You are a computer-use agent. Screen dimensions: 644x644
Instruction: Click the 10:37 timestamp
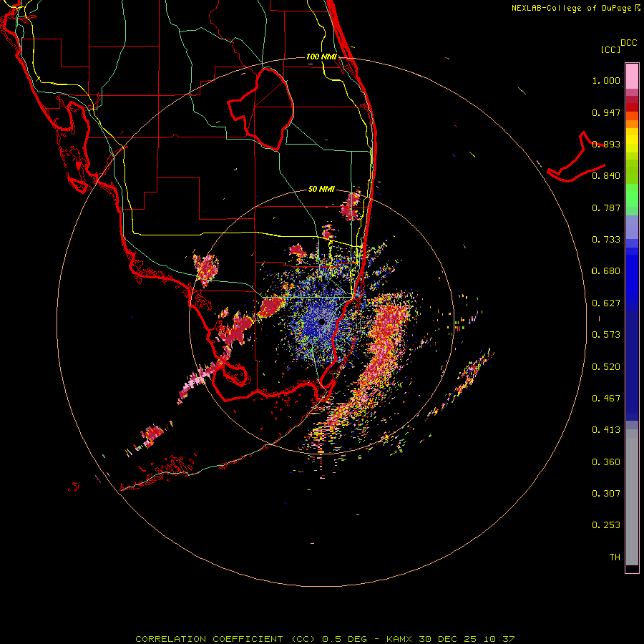tap(498, 639)
